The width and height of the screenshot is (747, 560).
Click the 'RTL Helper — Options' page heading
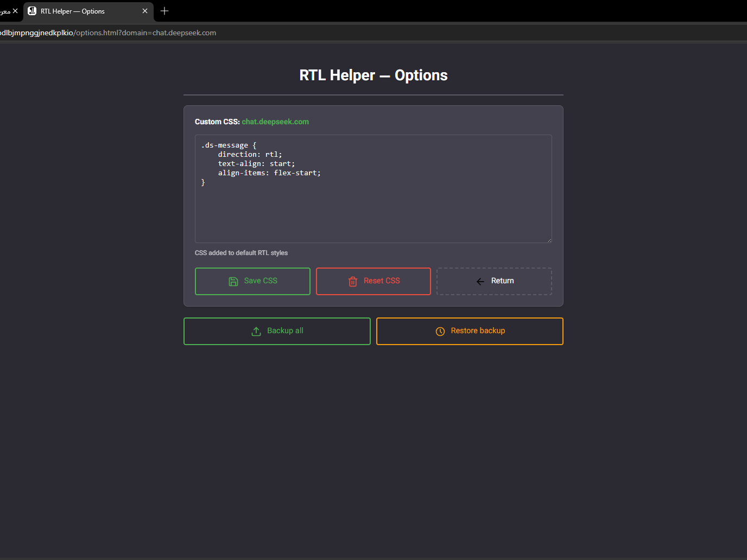click(373, 75)
